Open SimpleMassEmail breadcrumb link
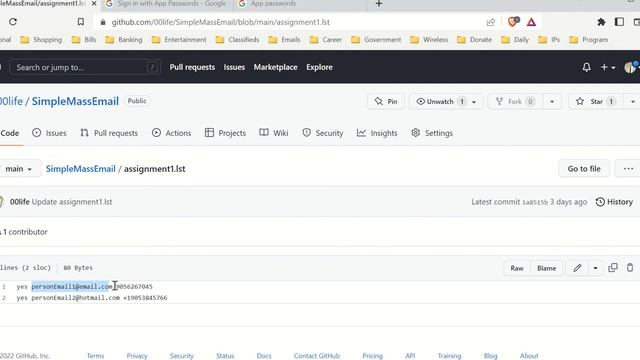 [80, 169]
